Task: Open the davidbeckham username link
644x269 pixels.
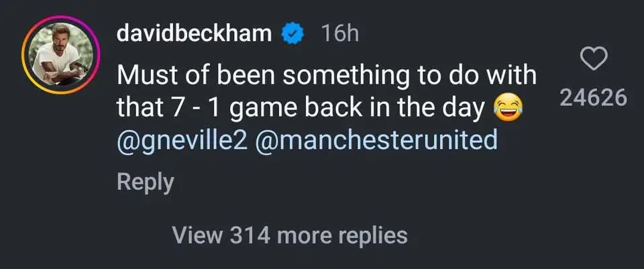Action: pyautogui.click(x=195, y=34)
